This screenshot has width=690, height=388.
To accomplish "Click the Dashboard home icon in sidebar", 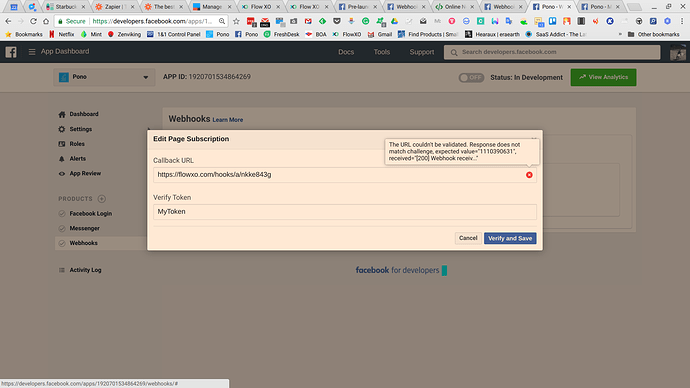I will tap(62, 114).
